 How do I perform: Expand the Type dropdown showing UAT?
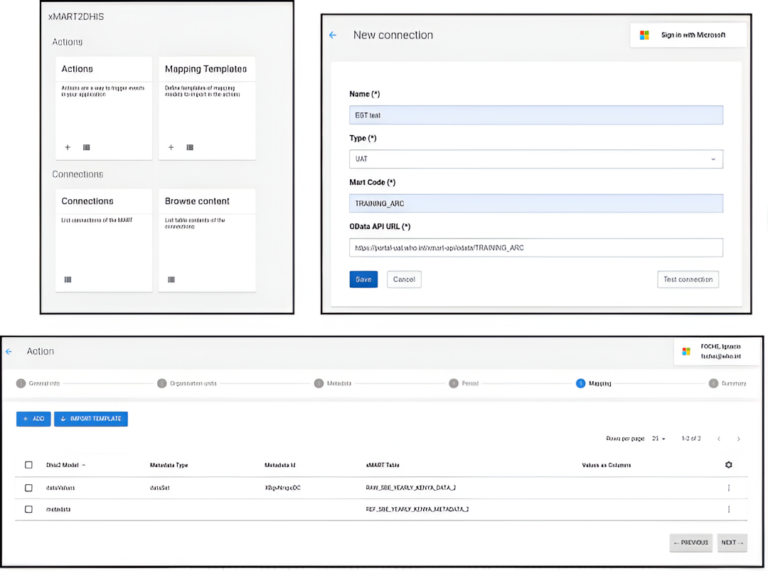coord(535,159)
